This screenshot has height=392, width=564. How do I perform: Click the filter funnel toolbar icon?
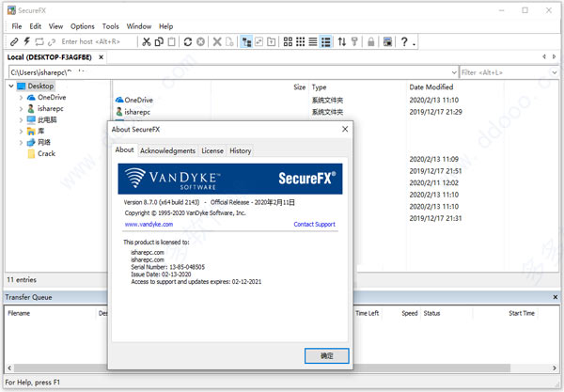pyautogui.click(x=354, y=41)
